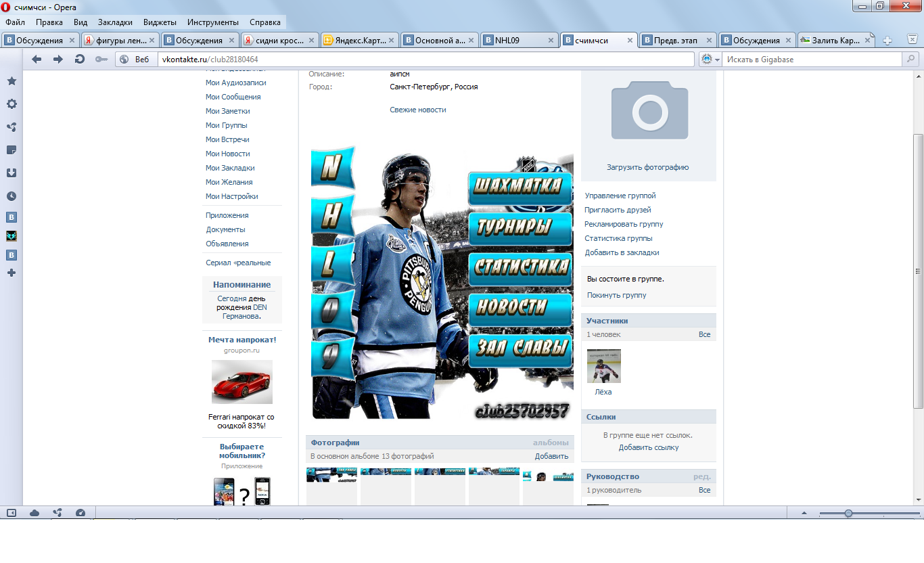The width and height of the screenshot is (924, 563).
Task: Open the closed tabs trash icon
Action: click(x=913, y=41)
